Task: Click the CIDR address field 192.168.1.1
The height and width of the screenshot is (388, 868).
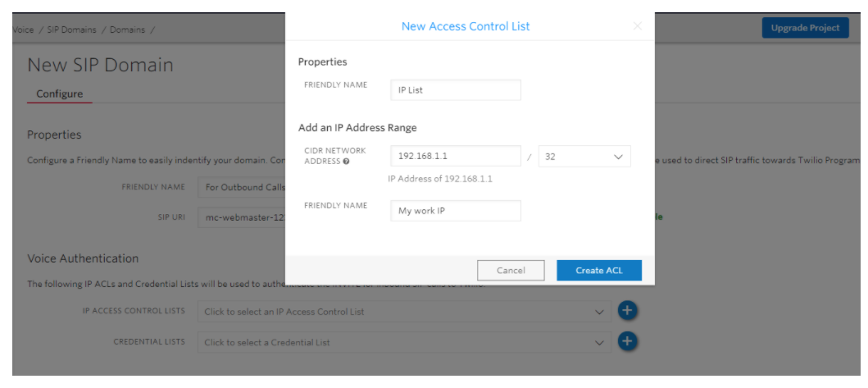Action: pyautogui.click(x=456, y=157)
